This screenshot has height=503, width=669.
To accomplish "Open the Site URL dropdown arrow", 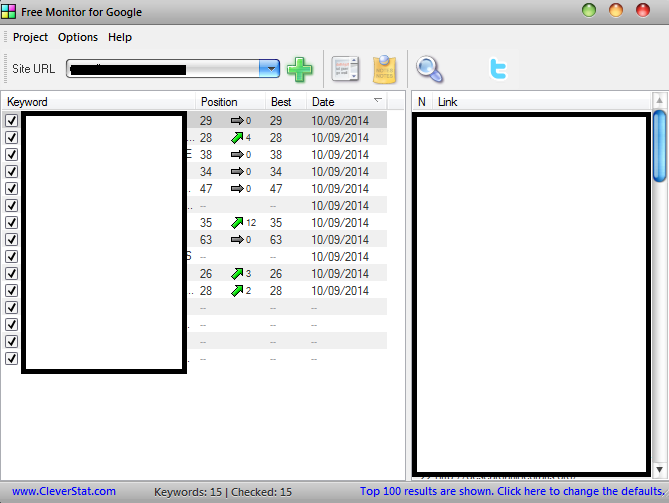I will pos(269,69).
